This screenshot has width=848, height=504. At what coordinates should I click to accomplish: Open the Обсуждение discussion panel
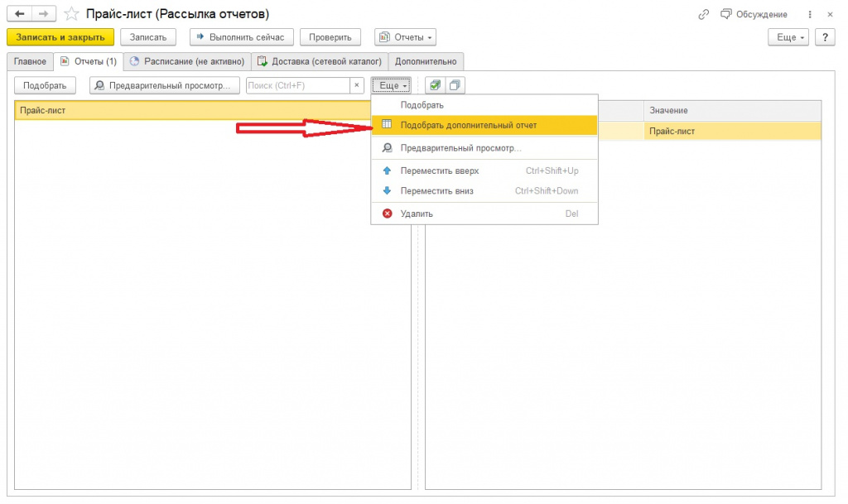point(754,15)
